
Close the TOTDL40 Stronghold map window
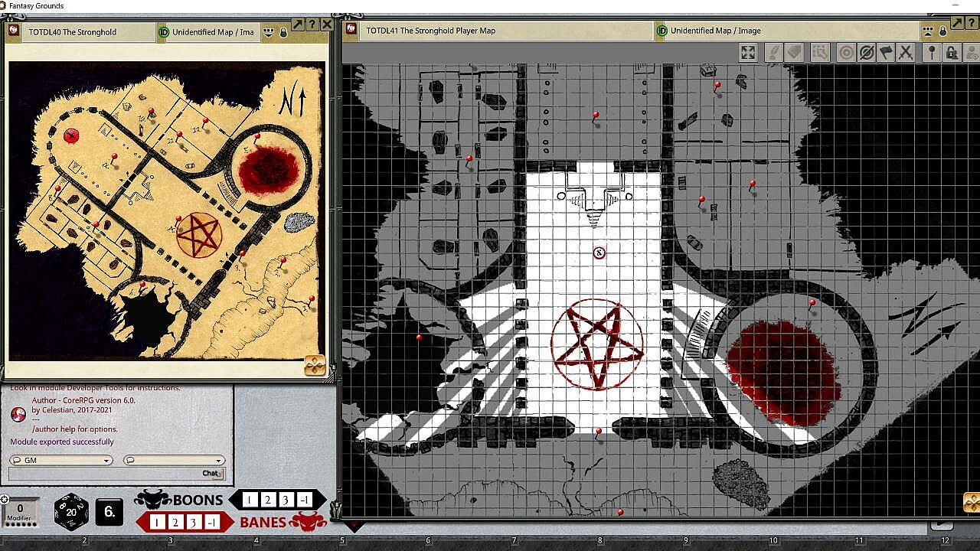point(326,24)
